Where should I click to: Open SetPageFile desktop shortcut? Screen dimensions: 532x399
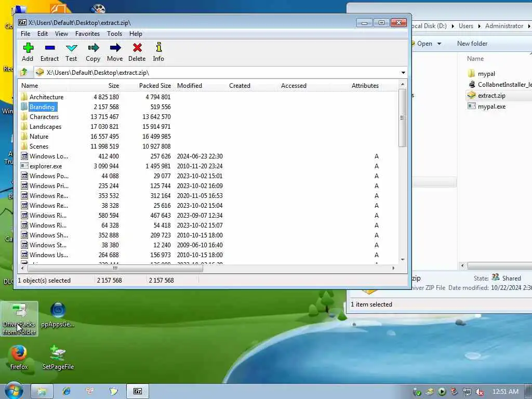[x=58, y=357]
